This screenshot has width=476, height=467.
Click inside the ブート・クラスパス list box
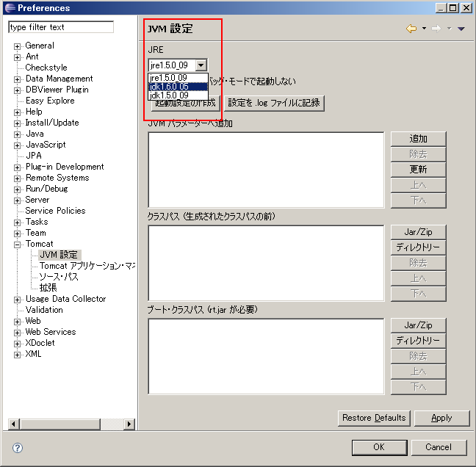click(266, 356)
